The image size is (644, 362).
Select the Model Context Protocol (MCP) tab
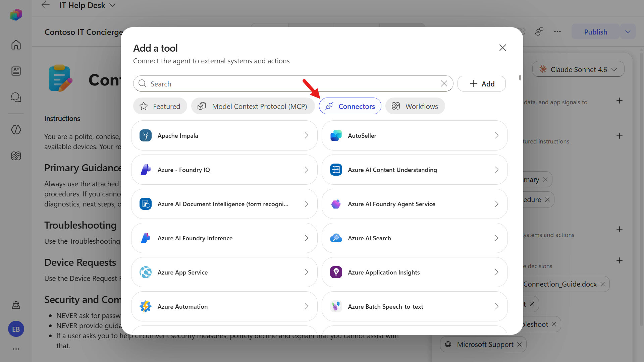[253, 106]
